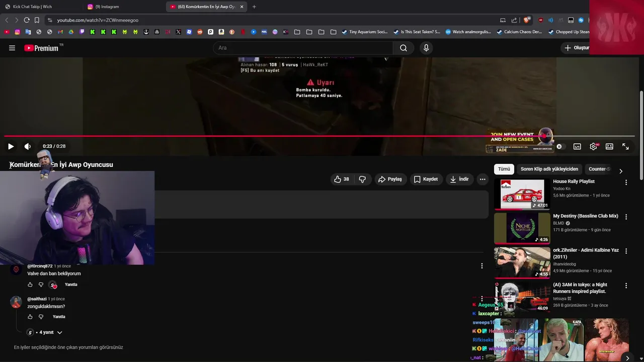644x362 pixels.
Task: Switch to Kick Chat Takip tab
Action: click(x=40, y=7)
